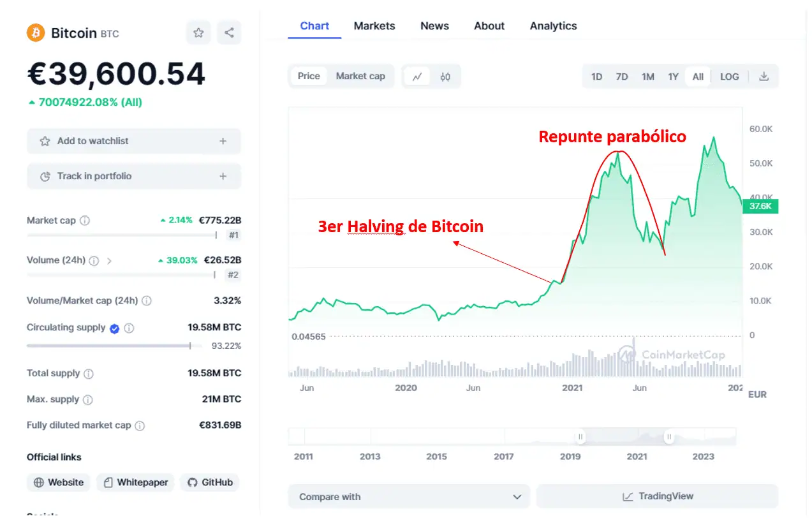
Task: Open Max. supply info icon
Action: (88, 400)
